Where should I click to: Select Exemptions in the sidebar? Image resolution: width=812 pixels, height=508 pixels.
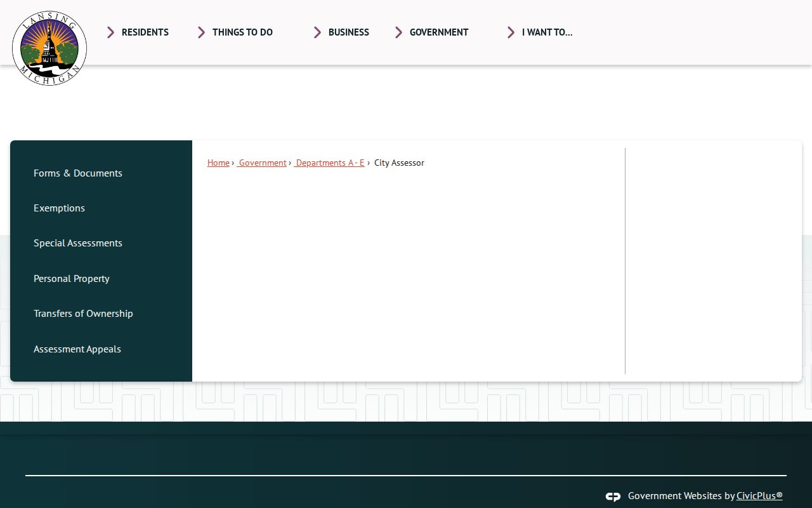[x=59, y=208]
